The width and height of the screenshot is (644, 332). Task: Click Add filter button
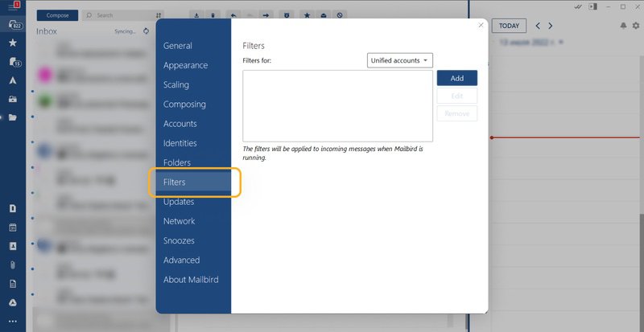[456, 78]
